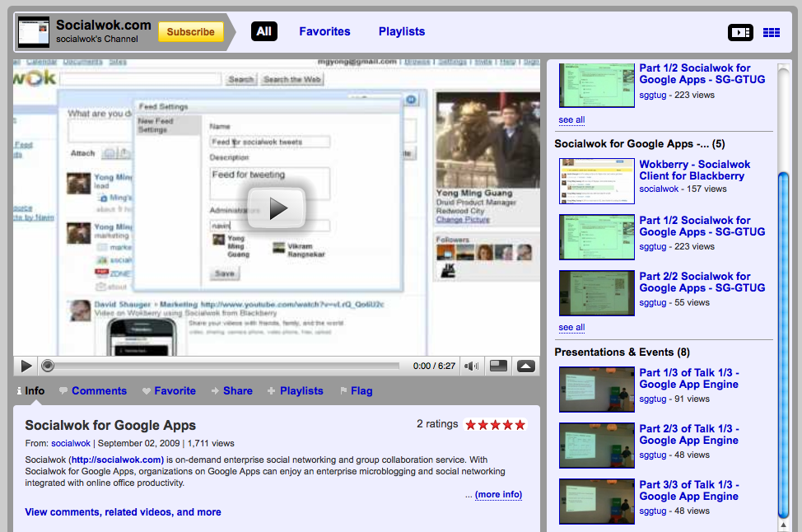The width and height of the screenshot is (802, 532).
Task: Click View comments, related videos, and more
Action: coord(123,512)
